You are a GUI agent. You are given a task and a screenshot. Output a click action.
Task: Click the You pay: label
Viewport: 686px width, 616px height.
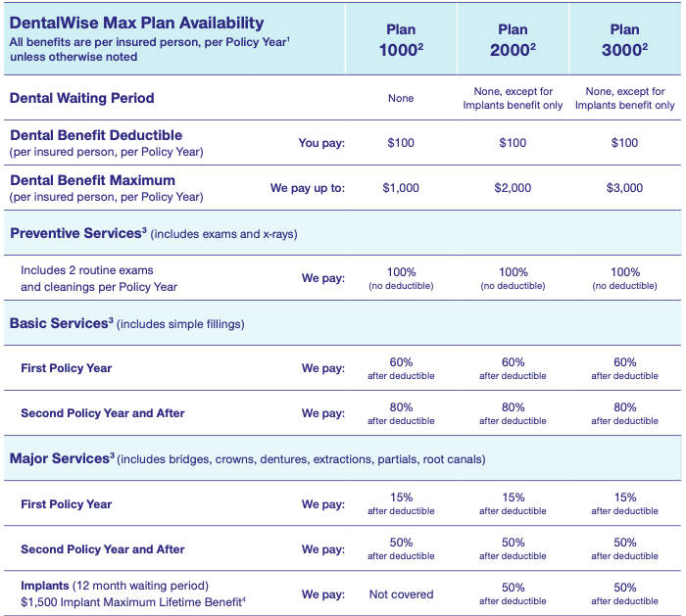[x=321, y=143]
